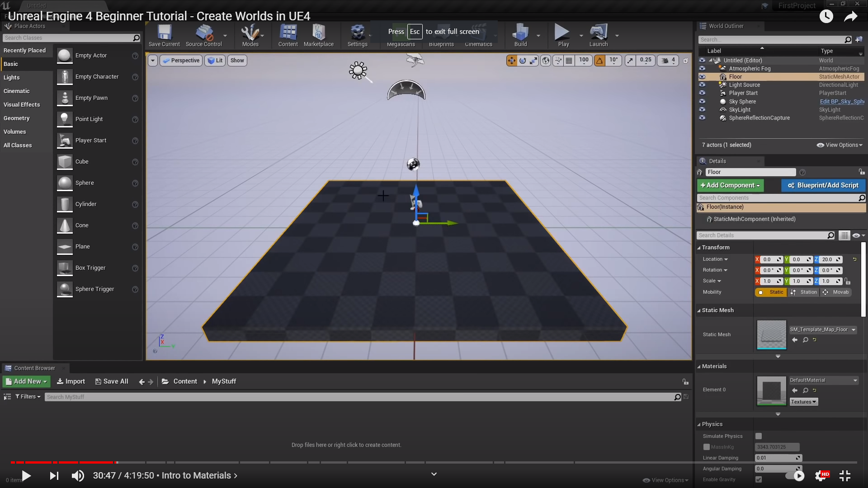Select the Lights category tab
The height and width of the screenshot is (488, 868).
click(x=12, y=78)
